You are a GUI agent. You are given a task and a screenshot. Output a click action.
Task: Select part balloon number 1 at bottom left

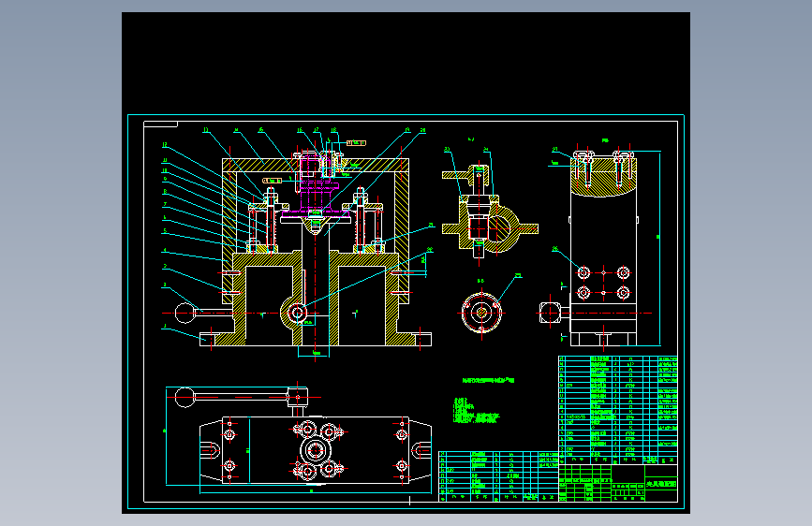(165, 327)
